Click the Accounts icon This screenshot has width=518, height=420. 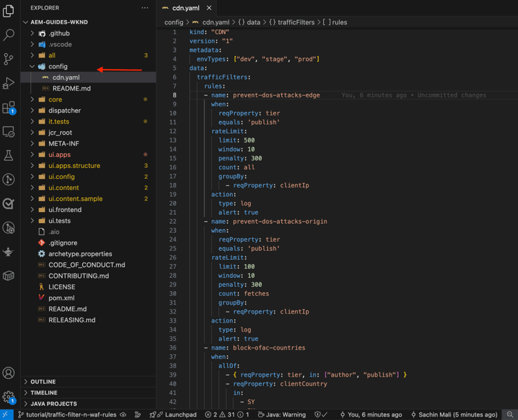(9, 373)
